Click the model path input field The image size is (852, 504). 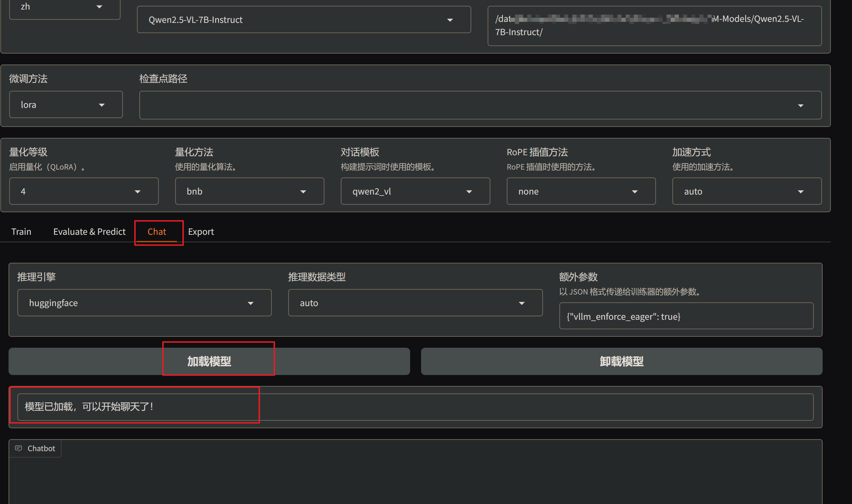654,26
